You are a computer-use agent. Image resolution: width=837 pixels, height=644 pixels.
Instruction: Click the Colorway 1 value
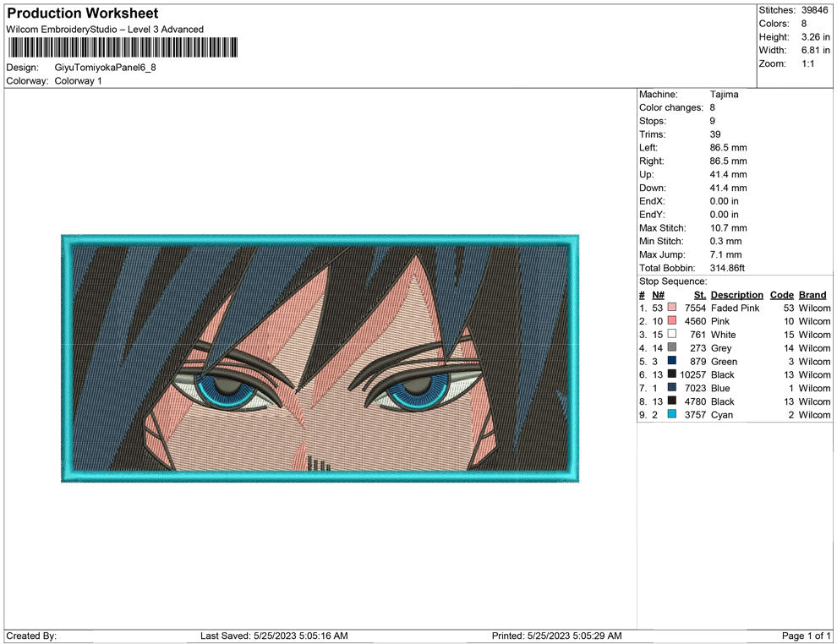pyautogui.click(x=78, y=80)
